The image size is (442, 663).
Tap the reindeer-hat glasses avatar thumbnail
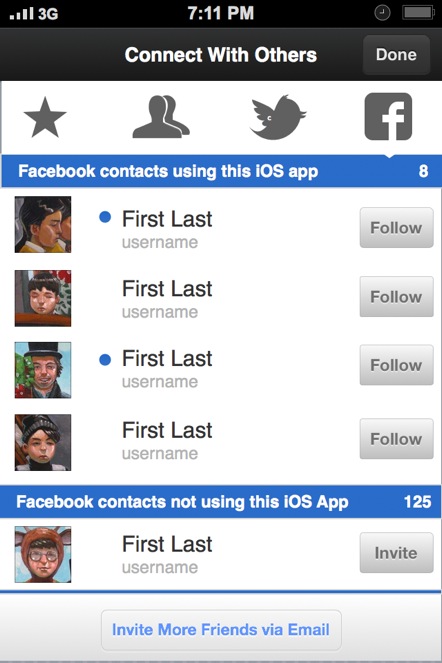[x=43, y=554]
